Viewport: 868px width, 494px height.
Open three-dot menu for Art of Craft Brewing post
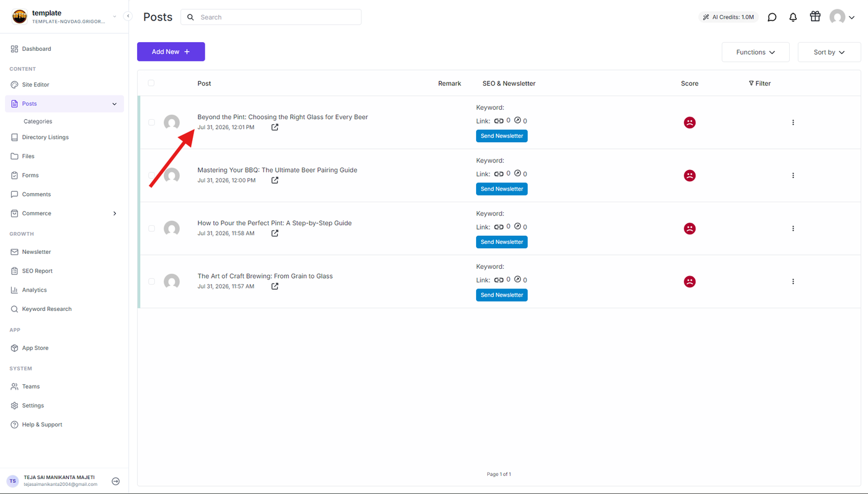pyautogui.click(x=793, y=282)
